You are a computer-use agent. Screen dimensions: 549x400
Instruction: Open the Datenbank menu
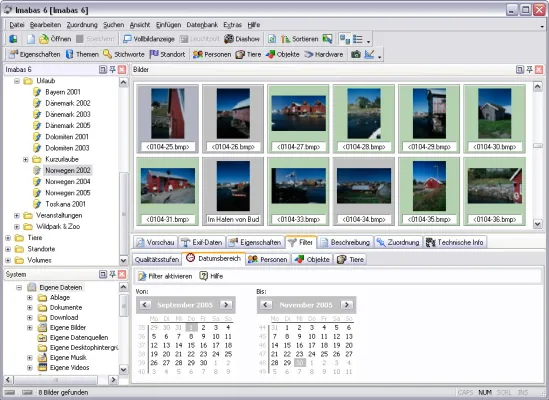pyautogui.click(x=202, y=25)
